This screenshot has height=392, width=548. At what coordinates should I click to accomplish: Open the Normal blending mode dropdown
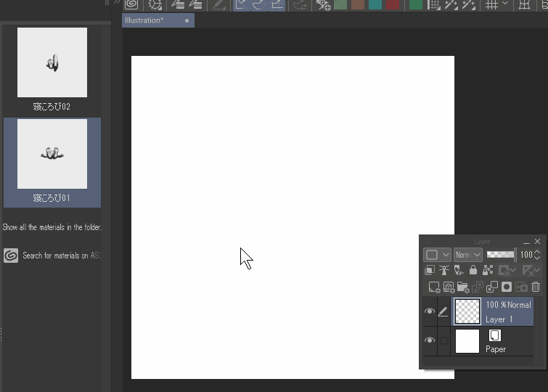(468, 255)
